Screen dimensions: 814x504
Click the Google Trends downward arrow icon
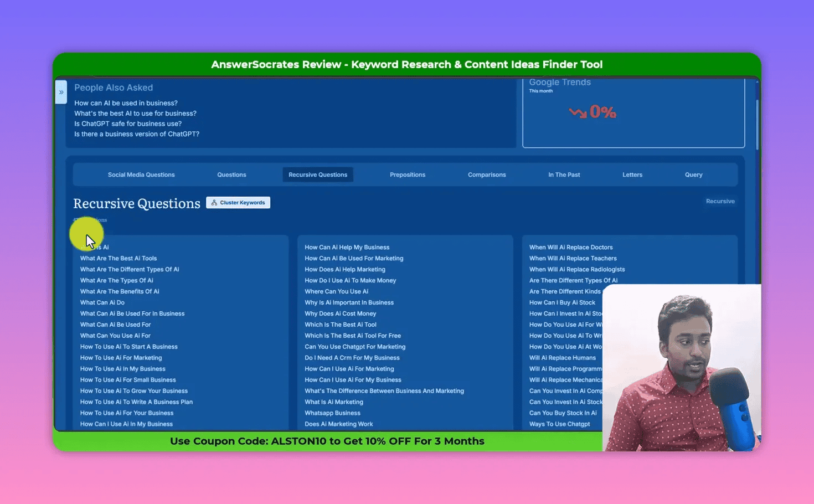[578, 112]
